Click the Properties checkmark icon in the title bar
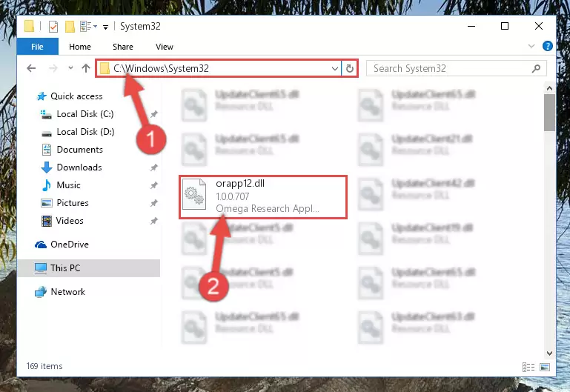The width and height of the screenshot is (570, 392). pos(53,27)
